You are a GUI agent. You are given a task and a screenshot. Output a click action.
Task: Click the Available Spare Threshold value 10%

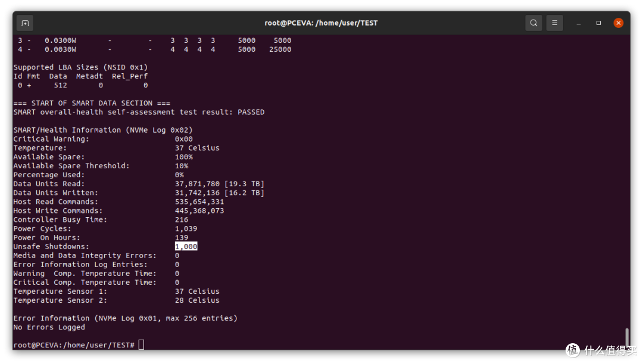(182, 166)
